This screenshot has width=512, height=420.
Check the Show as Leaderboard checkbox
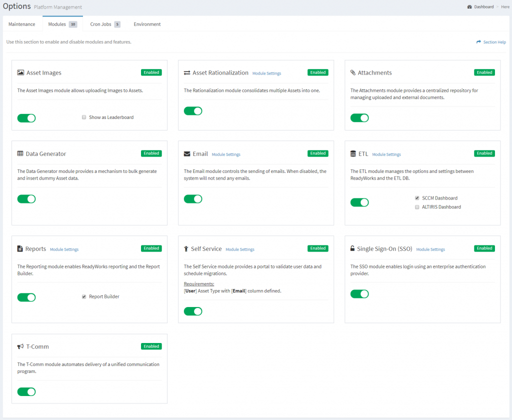[x=84, y=117]
